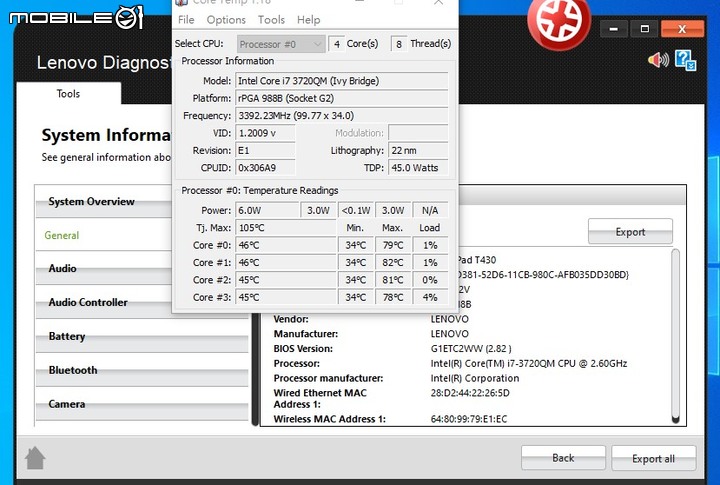This screenshot has width=720, height=485.
Task: Select System Overview in the sidebar
Action: pyautogui.click(x=105, y=202)
